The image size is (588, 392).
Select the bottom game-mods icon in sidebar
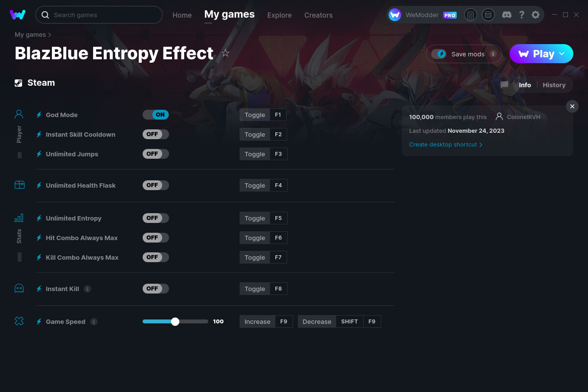[x=19, y=321]
